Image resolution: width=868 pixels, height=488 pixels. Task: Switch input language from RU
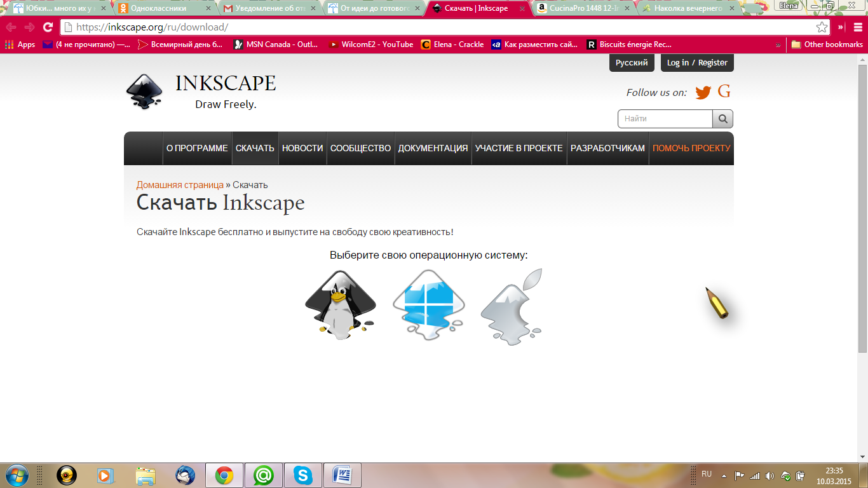click(x=707, y=474)
